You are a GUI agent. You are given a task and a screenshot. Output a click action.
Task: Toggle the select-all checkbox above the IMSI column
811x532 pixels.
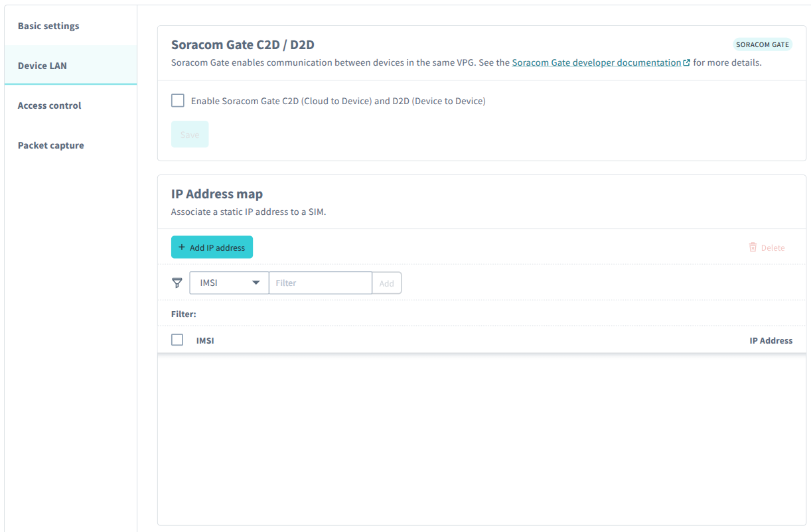point(177,340)
